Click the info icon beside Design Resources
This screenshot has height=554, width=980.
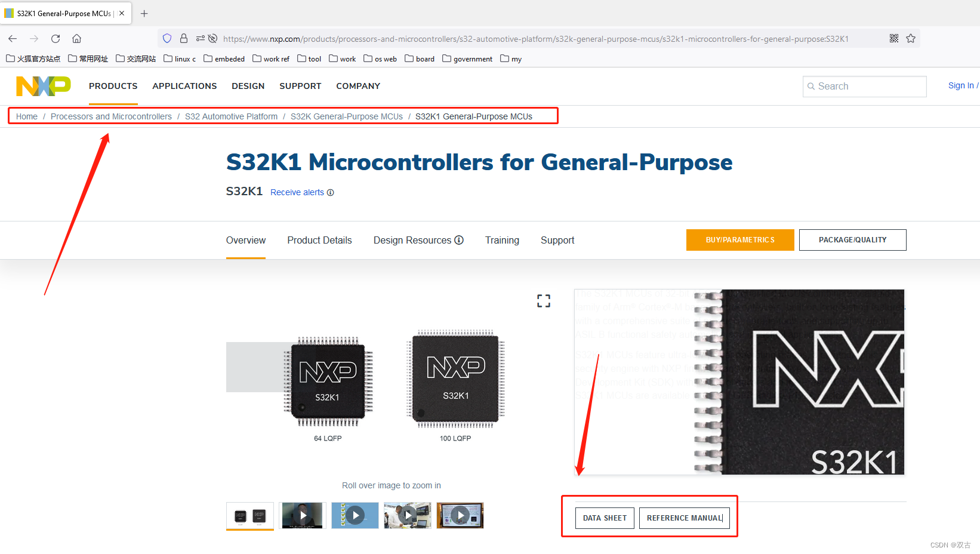click(459, 240)
